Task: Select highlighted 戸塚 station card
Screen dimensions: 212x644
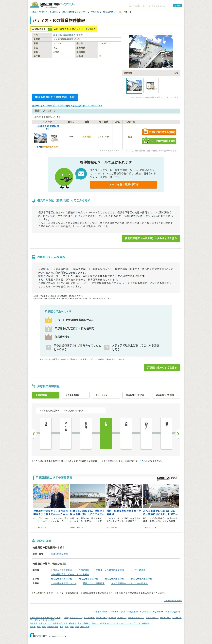Action: tap(106, 433)
